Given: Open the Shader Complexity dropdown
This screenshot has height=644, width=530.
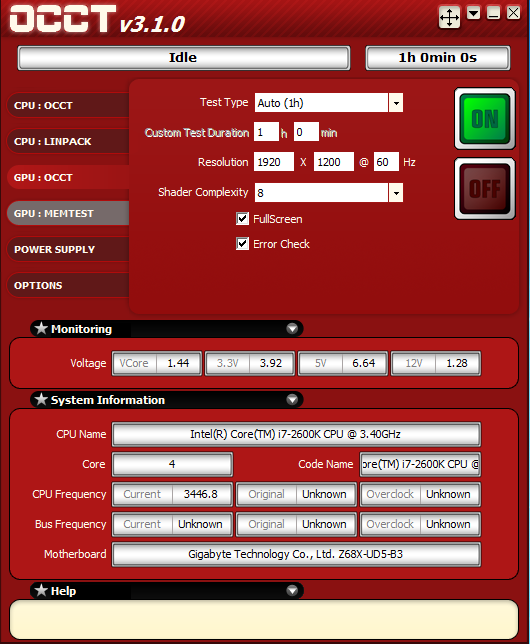Looking at the screenshot, I should point(396,193).
